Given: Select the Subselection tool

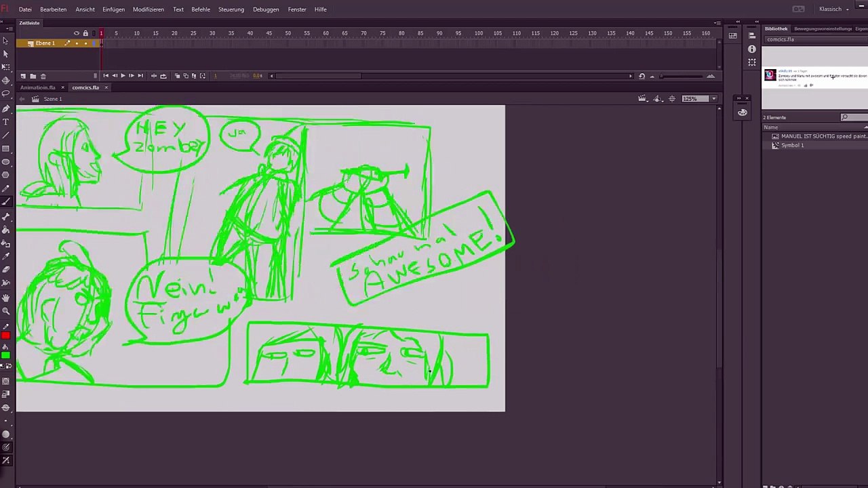Looking at the screenshot, I should [x=5, y=54].
